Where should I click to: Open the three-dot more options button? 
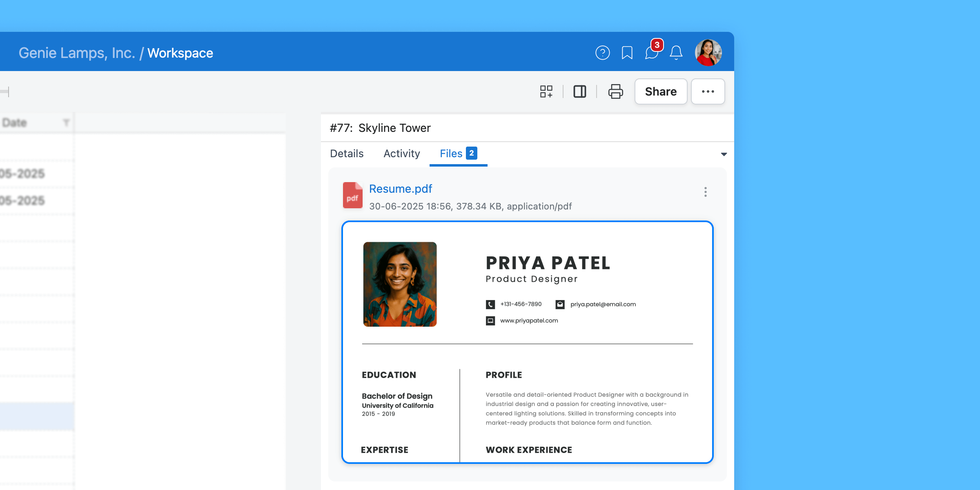pos(708,91)
